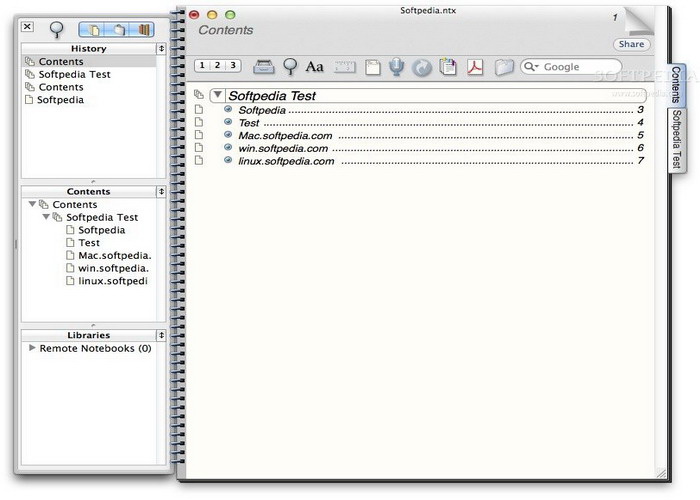The height and width of the screenshot is (500, 700).
Task: Click the section icon beside Softpedia Test heading
Action: coord(199,94)
